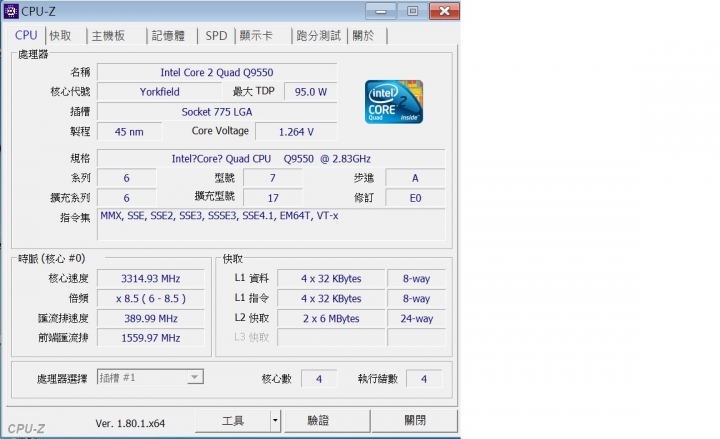Click the 24-way associativity value
Image resolution: width=720 pixels, height=439 pixels.
tap(416, 318)
